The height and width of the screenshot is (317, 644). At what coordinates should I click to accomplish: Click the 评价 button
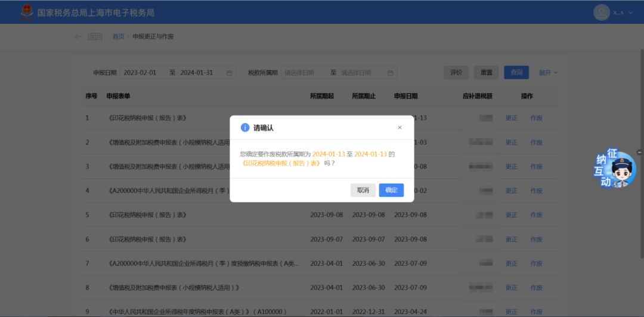[x=456, y=73]
